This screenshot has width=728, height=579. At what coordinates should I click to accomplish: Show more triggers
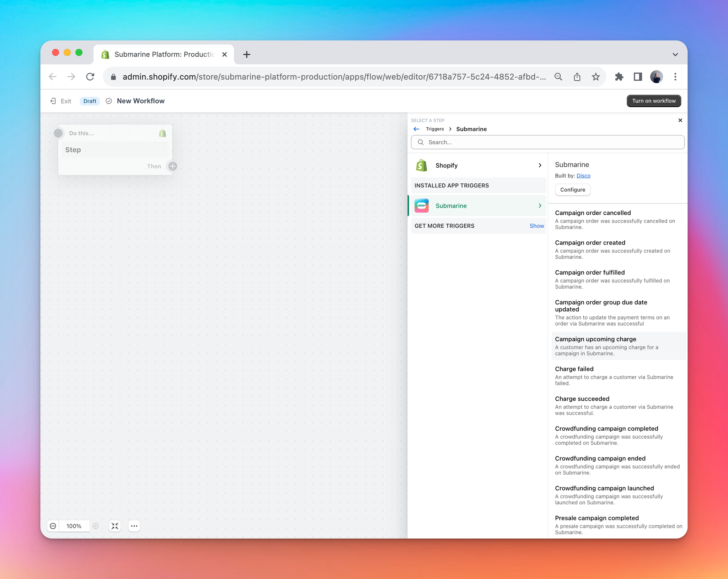tap(537, 226)
